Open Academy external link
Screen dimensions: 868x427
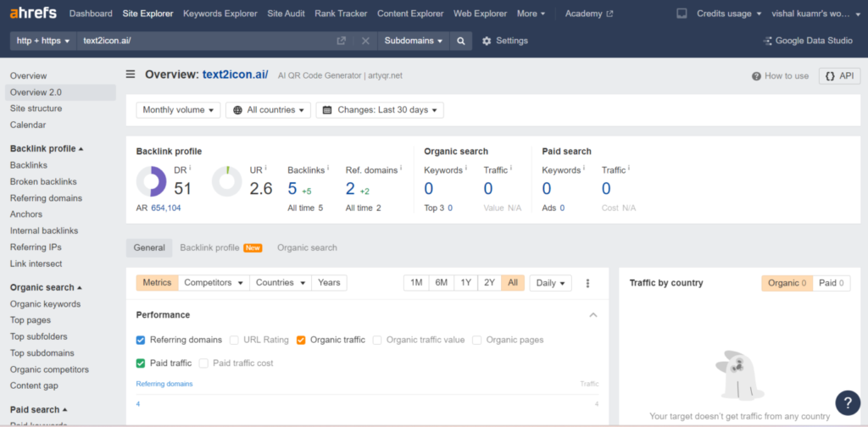click(589, 14)
